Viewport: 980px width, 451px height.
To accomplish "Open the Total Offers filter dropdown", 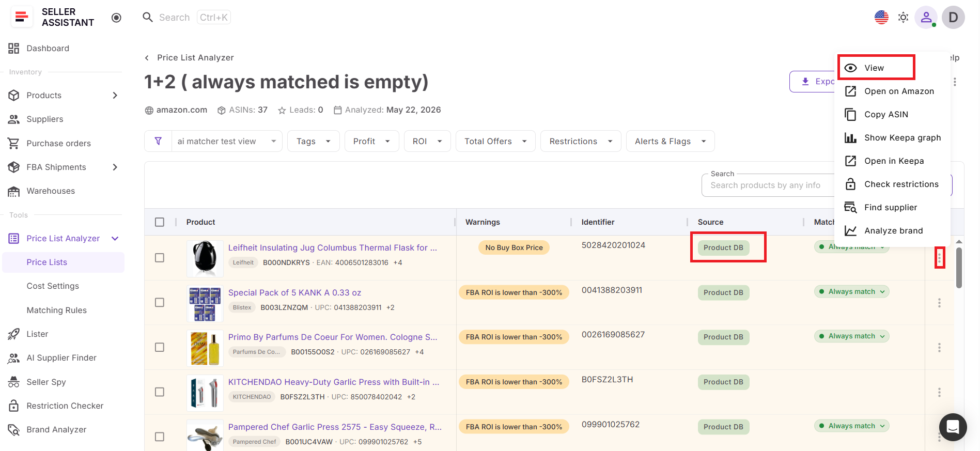I will 495,141.
